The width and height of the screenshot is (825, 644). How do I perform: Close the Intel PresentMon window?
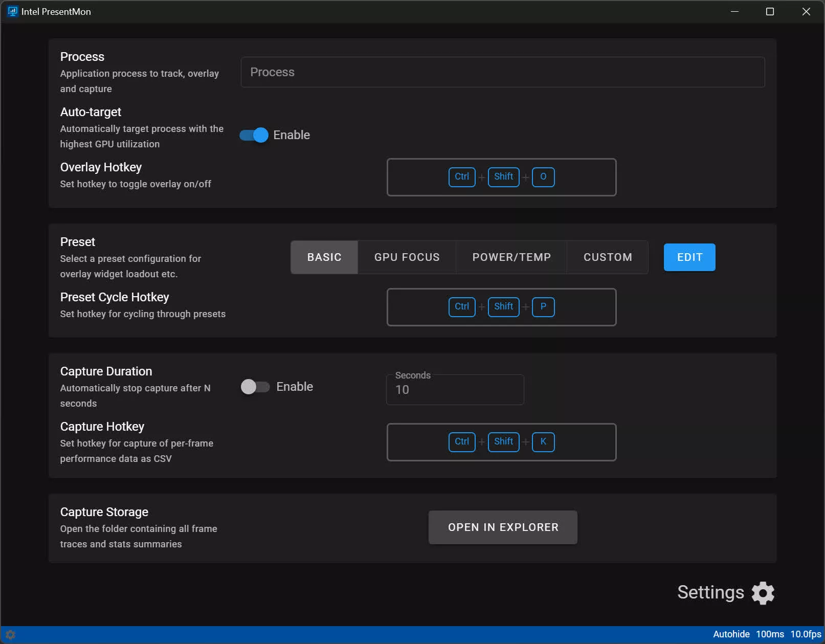click(x=806, y=11)
